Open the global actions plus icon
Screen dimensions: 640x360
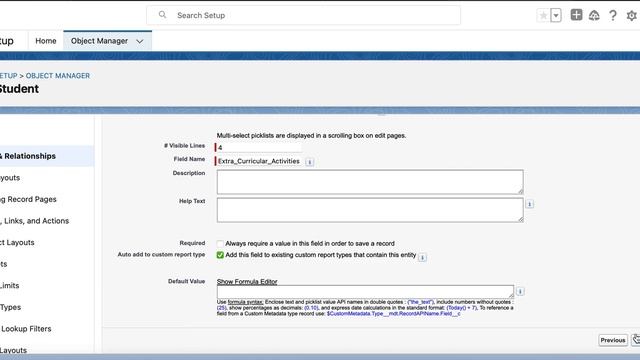(576, 15)
